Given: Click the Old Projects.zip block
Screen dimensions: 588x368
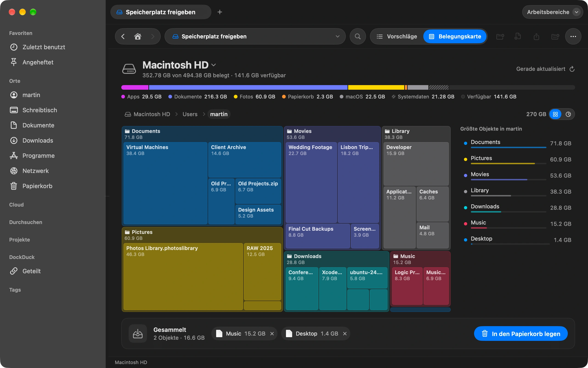Looking at the screenshot, I should [x=258, y=191].
